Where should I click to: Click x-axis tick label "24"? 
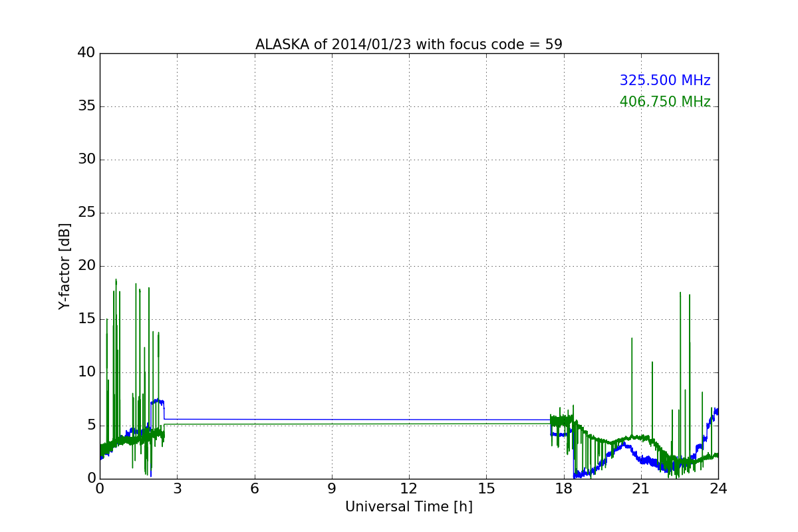718,489
